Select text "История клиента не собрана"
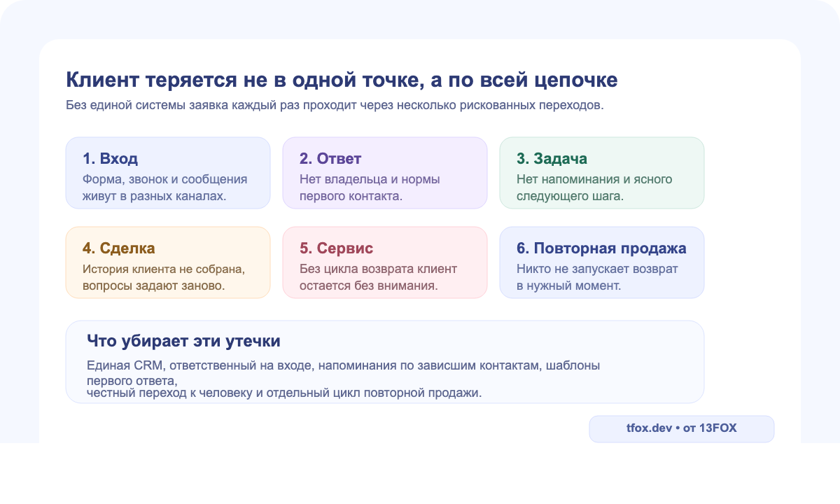Image resolution: width=840 pixels, height=504 pixels. tap(163, 268)
